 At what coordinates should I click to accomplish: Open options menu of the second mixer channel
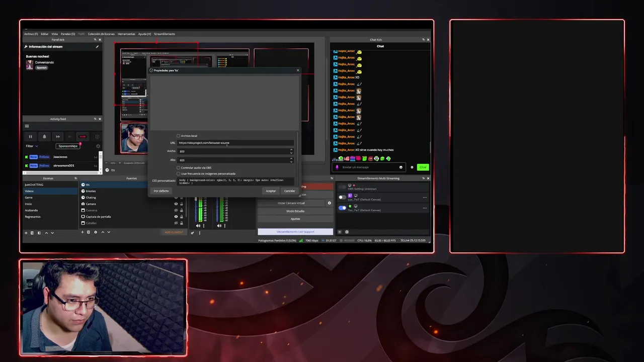click(224, 226)
